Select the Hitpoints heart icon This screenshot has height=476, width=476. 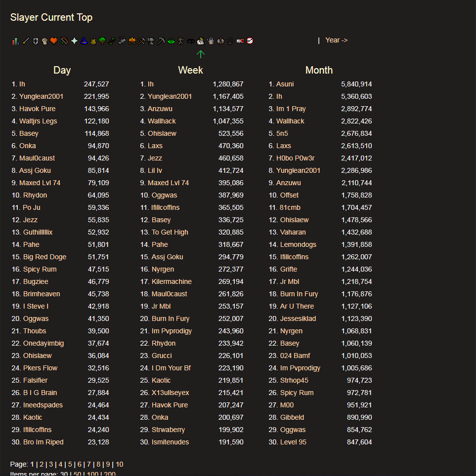click(54, 40)
